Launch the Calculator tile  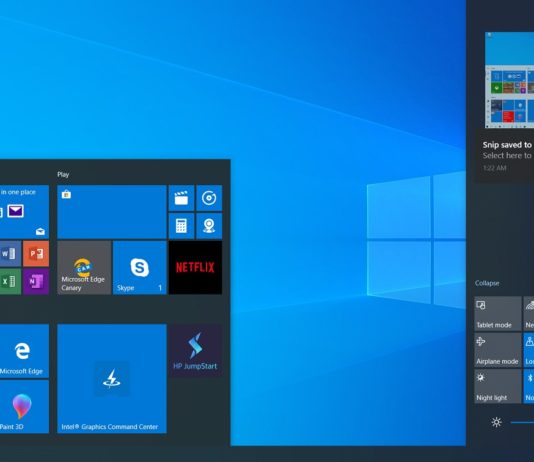181,226
